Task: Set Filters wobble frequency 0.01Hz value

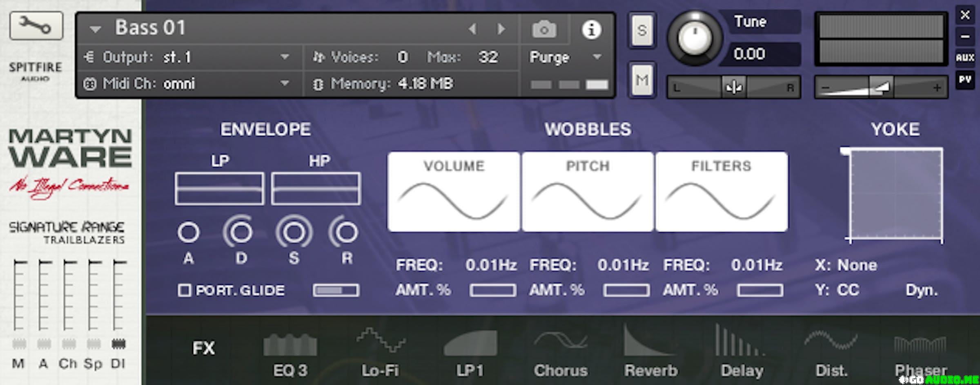Action: coord(757,265)
